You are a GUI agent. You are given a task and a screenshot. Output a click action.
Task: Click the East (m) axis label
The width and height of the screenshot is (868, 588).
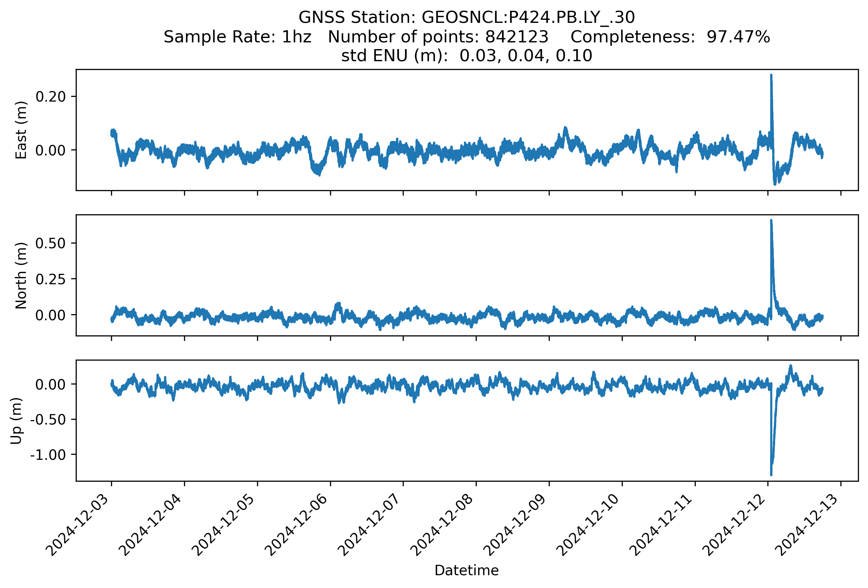pyautogui.click(x=21, y=130)
